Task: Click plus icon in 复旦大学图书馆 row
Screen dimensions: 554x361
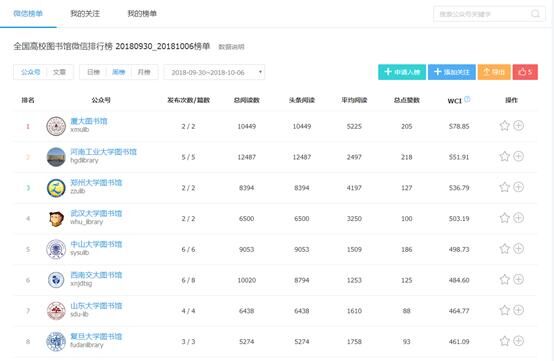Action: [x=518, y=341]
